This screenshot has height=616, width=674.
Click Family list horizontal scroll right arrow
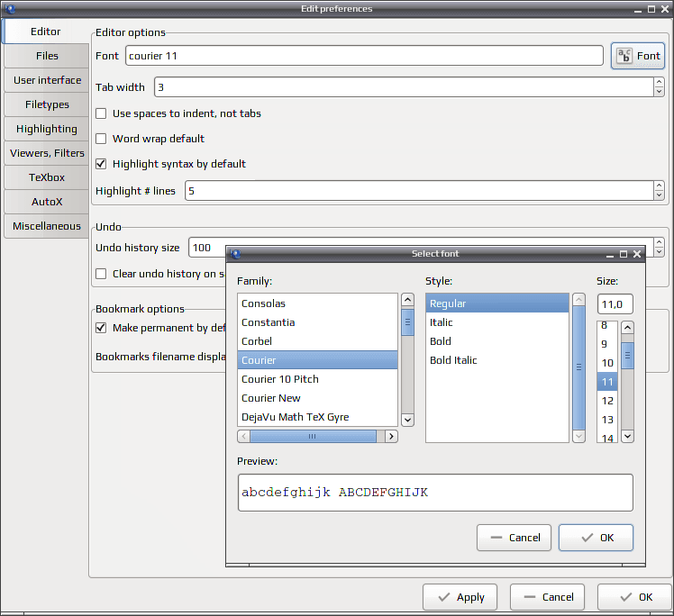click(x=391, y=437)
